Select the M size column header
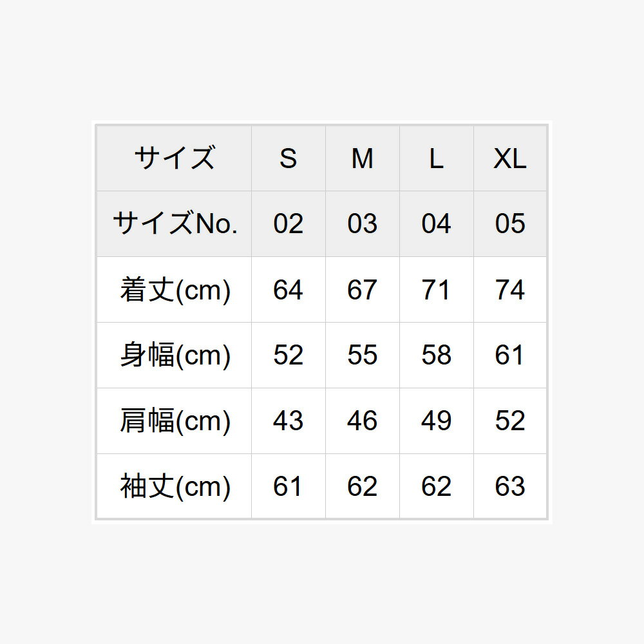The image size is (644, 644). point(362,158)
